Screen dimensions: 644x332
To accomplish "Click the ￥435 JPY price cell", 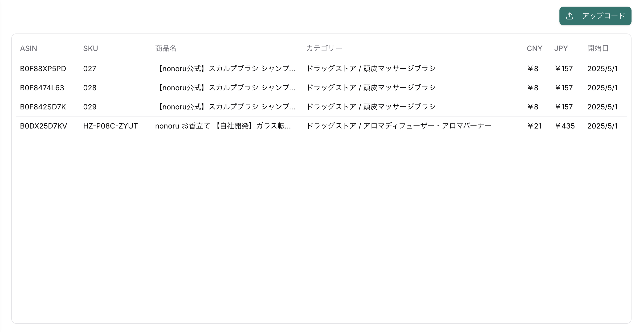I will (564, 126).
